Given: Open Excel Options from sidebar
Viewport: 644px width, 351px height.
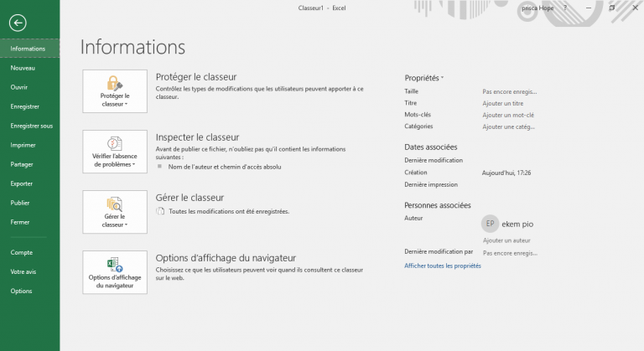Looking at the screenshot, I should coord(21,291).
